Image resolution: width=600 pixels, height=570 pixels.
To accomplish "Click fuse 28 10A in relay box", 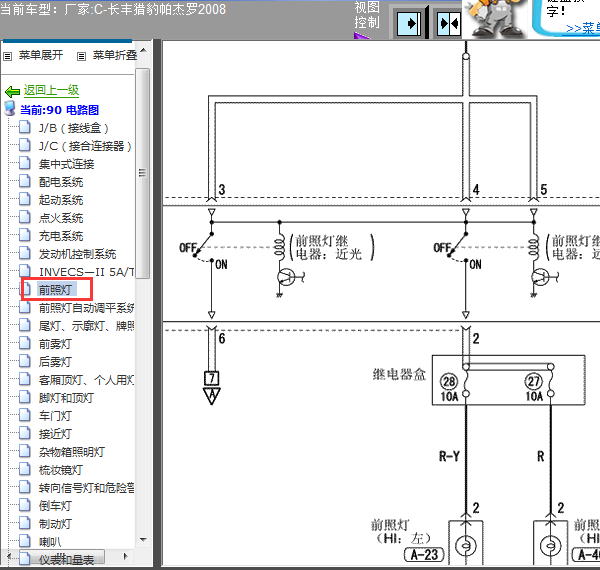I will [x=450, y=388].
